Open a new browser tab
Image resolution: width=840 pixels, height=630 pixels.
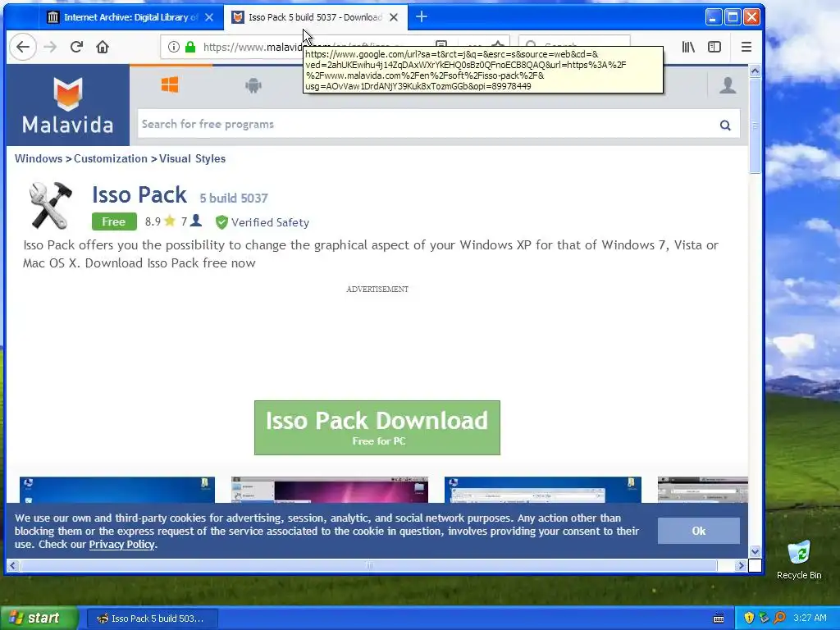click(422, 17)
